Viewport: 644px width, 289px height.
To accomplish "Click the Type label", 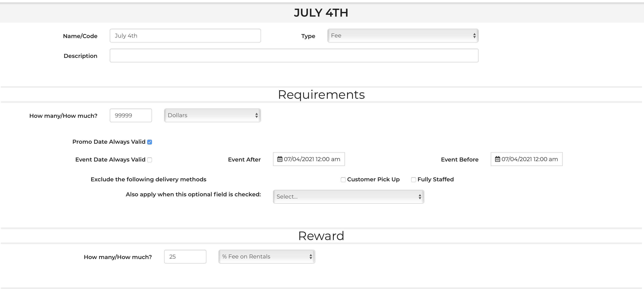I will [x=308, y=36].
